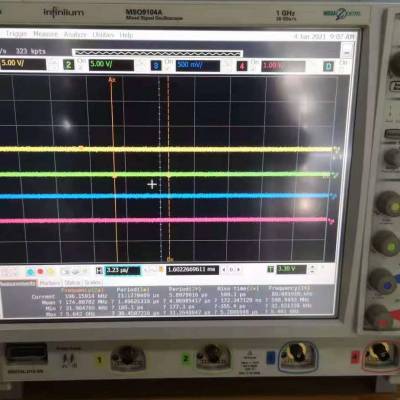Viewport: 400px width, 400px height.
Task: Click the channel 3 500 mV/ scale field
Action: coord(198,66)
